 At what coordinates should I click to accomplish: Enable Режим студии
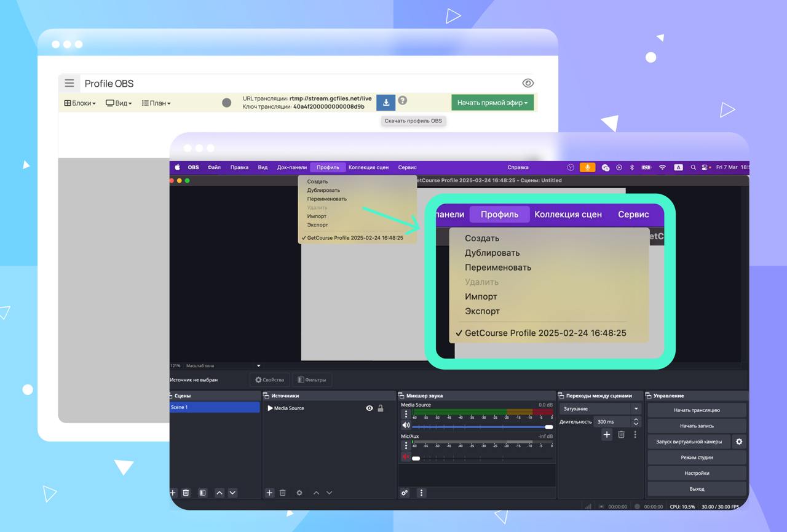pos(697,458)
